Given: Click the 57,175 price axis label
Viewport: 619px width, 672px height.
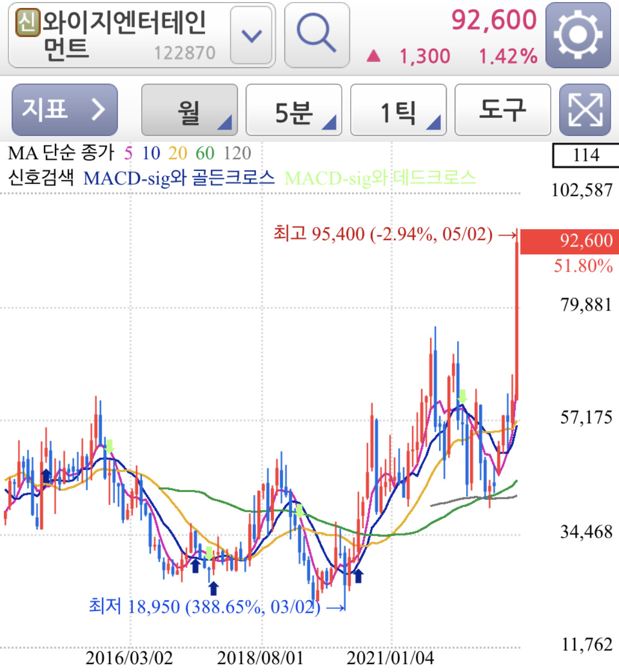Looking at the screenshot, I should point(586,418).
